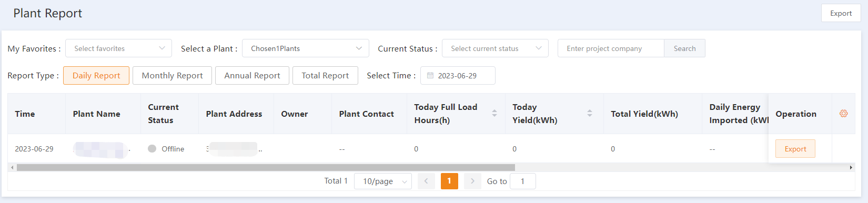The height and width of the screenshot is (203, 868).
Task: Click right arrow of horizontal scrollbar
Action: pyautogui.click(x=851, y=168)
